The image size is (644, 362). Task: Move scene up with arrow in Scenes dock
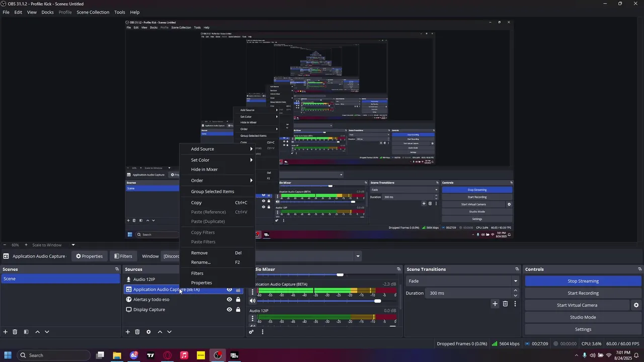tap(37, 332)
